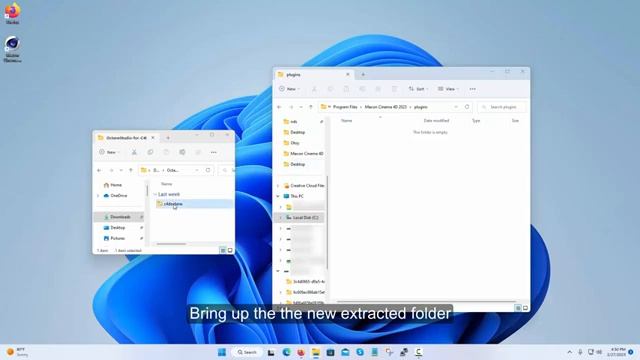
Task: Collapse This PC tree node
Action: pos(278,196)
